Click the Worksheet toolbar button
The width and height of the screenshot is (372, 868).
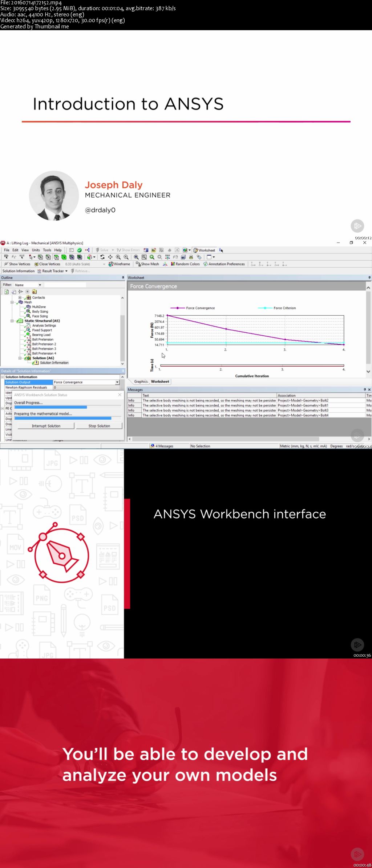coord(204,250)
